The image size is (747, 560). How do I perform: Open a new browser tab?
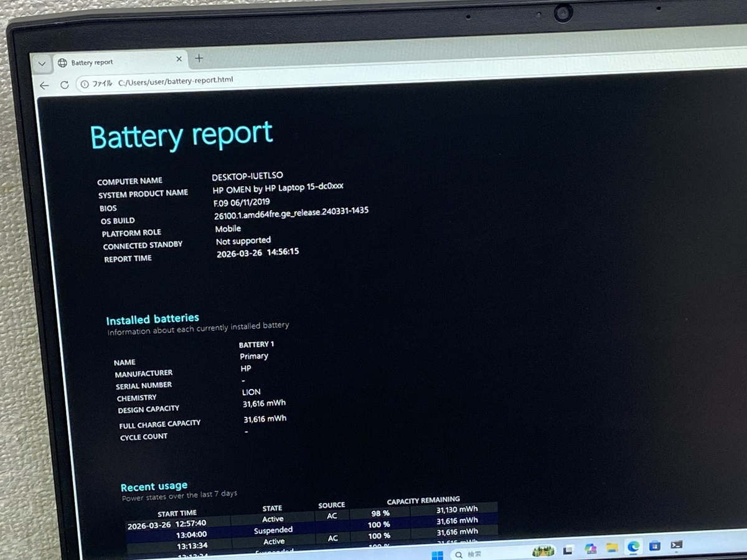(x=199, y=58)
